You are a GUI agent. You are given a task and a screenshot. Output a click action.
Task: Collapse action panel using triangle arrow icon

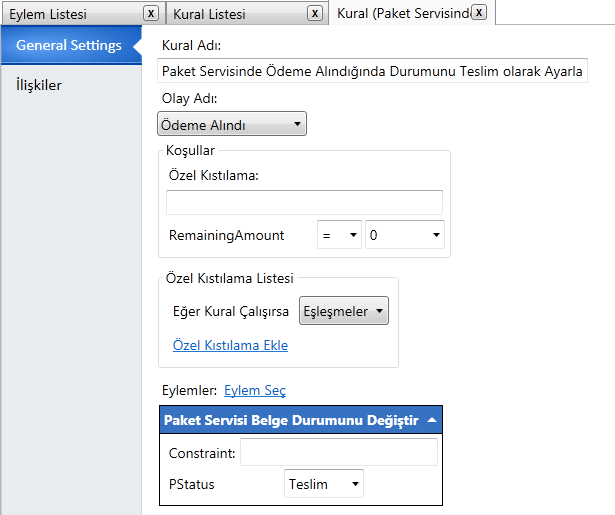tap(431, 421)
